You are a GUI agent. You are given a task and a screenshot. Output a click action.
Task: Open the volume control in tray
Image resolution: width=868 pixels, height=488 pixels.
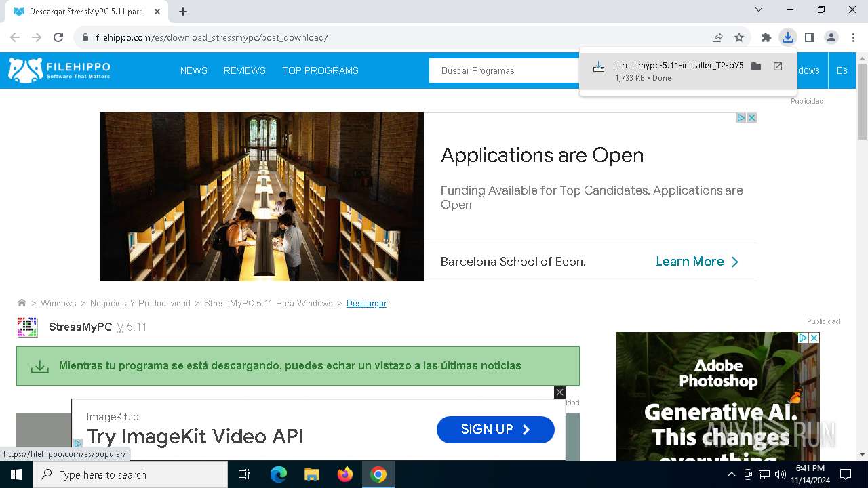(781, 474)
